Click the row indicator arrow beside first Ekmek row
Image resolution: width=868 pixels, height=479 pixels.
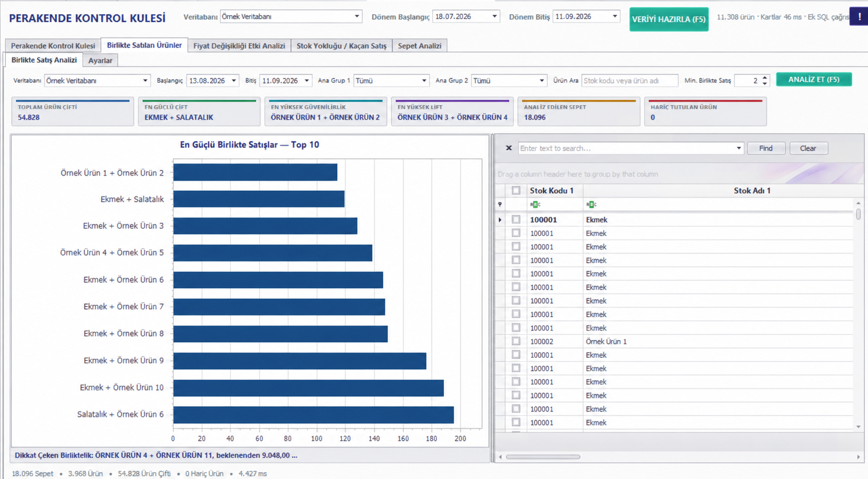pos(500,220)
